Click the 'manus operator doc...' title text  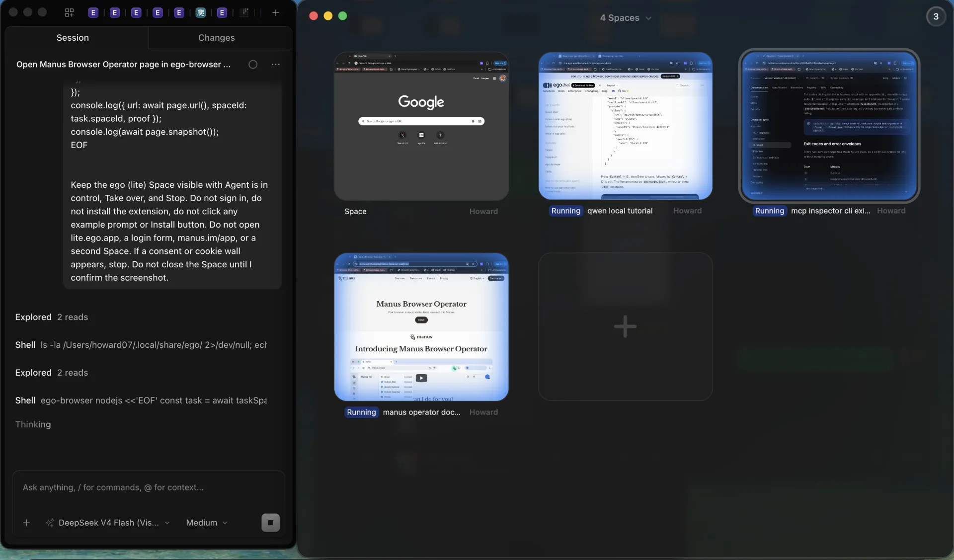(x=422, y=412)
